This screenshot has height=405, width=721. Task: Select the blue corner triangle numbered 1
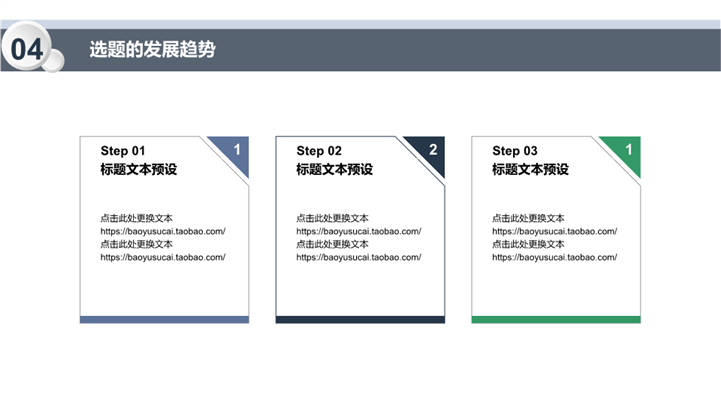(234, 152)
